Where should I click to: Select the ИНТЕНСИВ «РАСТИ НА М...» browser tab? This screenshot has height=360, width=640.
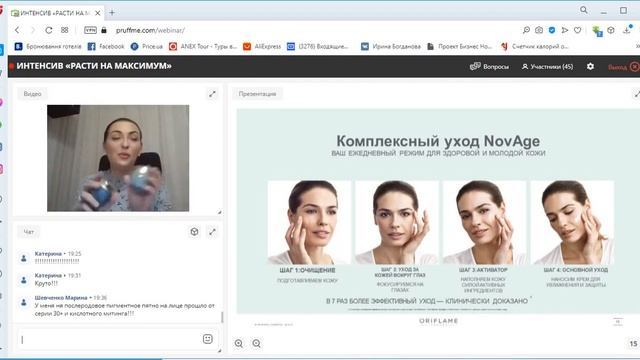click(x=56, y=13)
